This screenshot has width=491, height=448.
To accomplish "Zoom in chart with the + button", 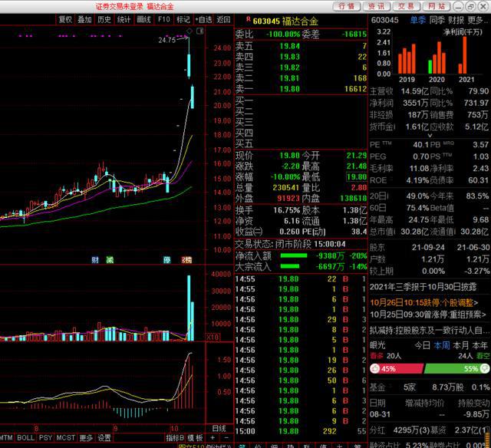I will [x=213, y=437].
